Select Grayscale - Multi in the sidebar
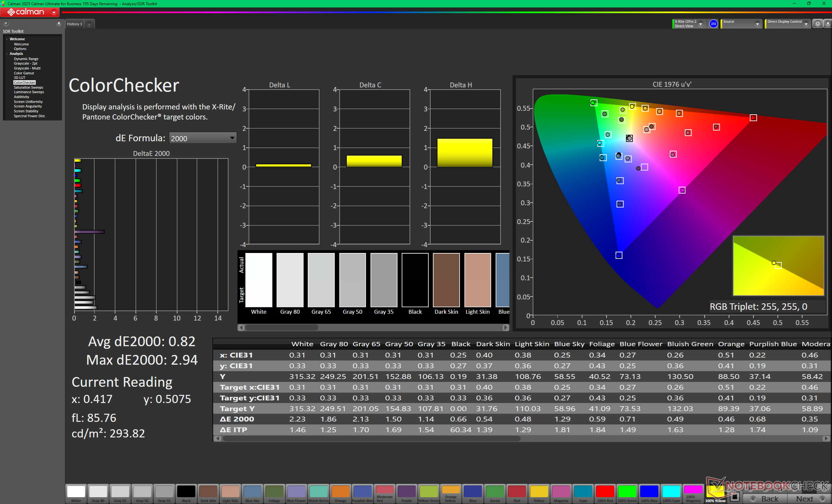832x504 pixels. click(x=27, y=68)
